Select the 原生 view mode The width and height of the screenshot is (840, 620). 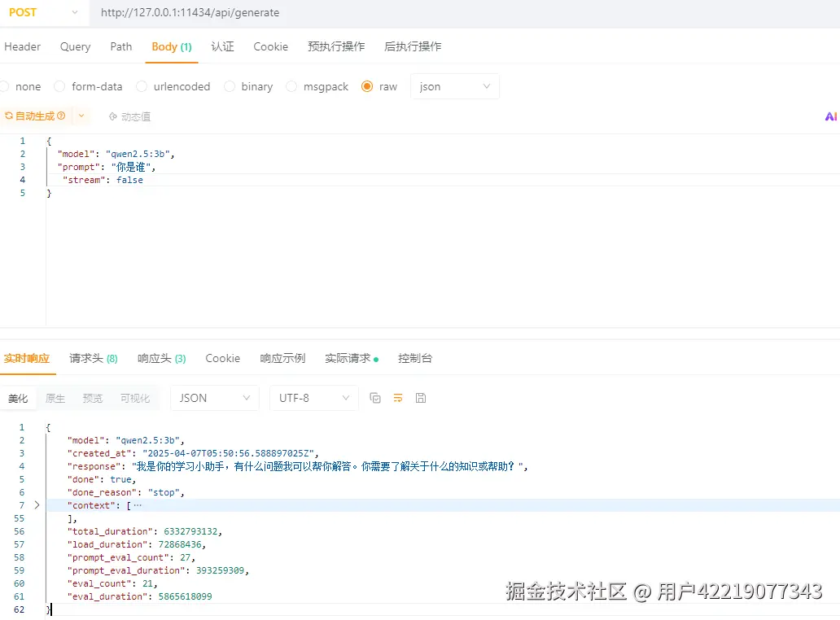click(55, 399)
